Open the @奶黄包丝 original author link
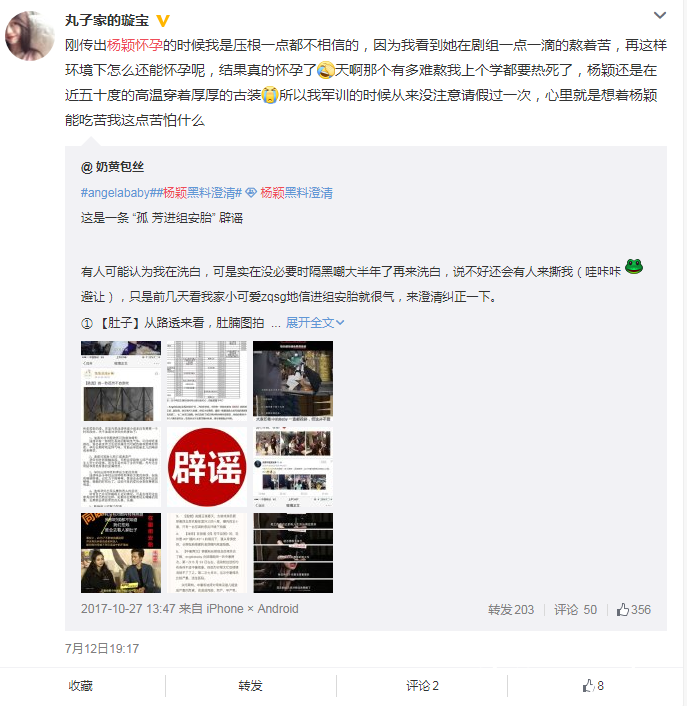687x706 pixels. click(x=112, y=167)
